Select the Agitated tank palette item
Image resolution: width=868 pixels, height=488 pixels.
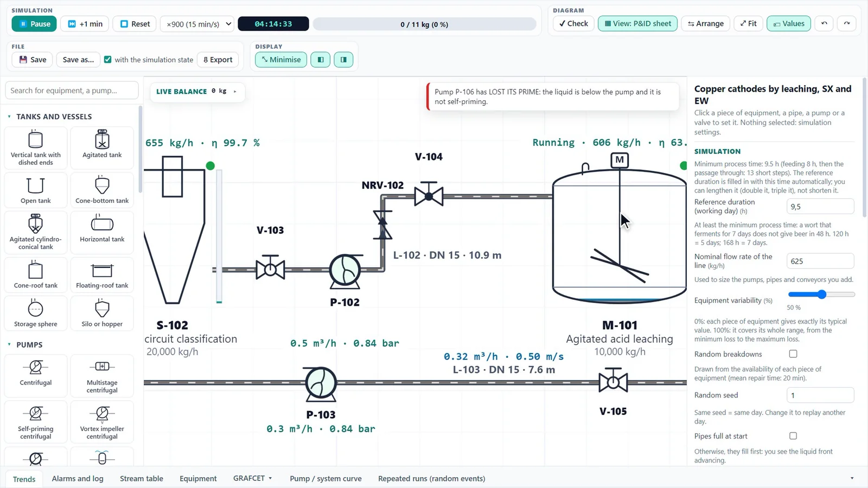102,147
